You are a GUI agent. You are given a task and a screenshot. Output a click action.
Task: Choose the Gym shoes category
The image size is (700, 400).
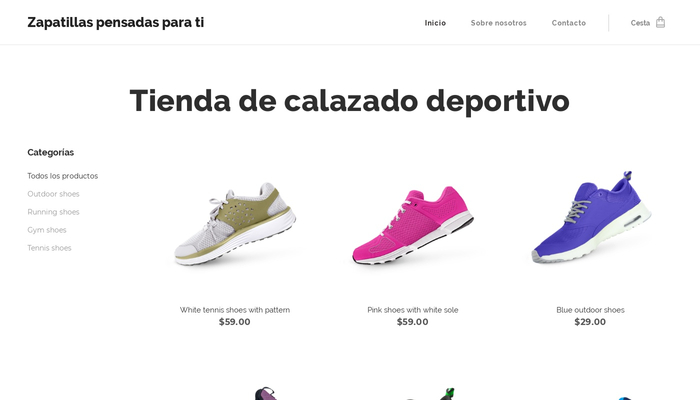(x=46, y=230)
